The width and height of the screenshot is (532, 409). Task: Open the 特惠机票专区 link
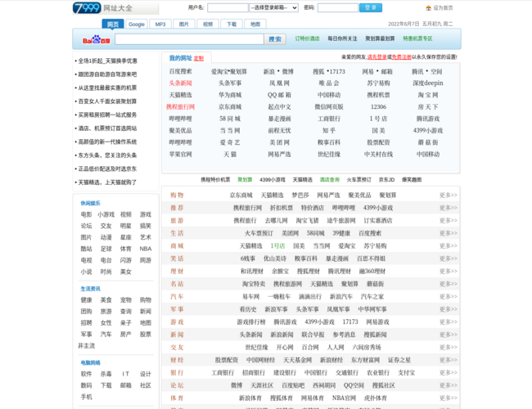417,38
